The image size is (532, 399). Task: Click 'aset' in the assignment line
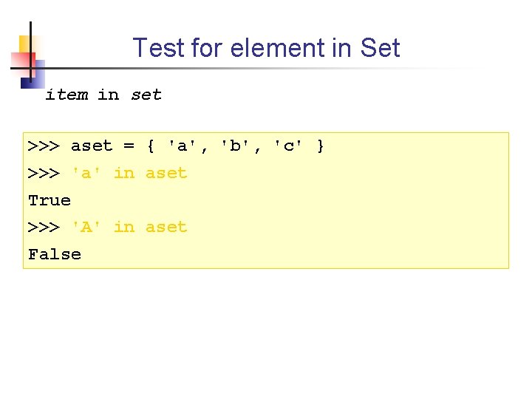pos(92,146)
